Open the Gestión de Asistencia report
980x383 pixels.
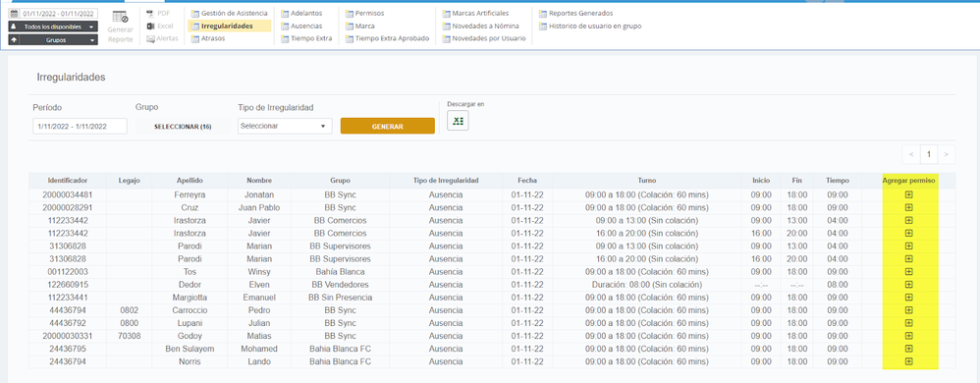click(230, 13)
